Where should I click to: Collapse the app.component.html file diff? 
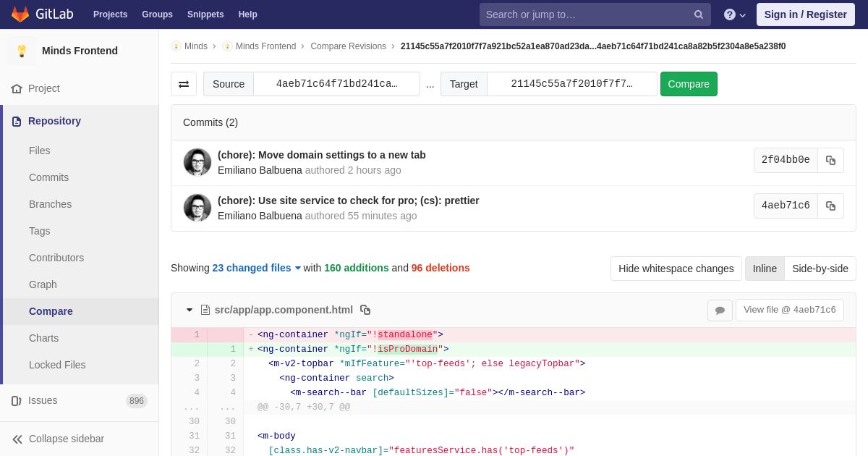point(190,310)
